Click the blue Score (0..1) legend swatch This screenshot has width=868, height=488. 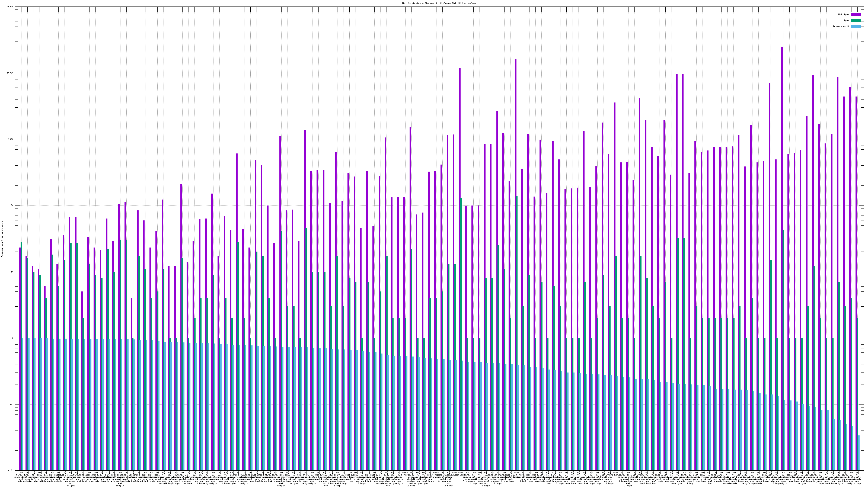856,26
